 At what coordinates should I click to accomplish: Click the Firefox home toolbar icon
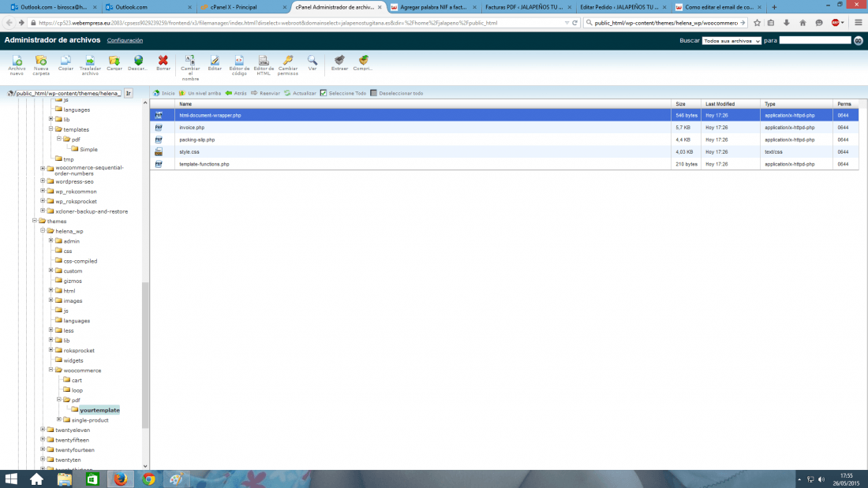pos(803,23)
